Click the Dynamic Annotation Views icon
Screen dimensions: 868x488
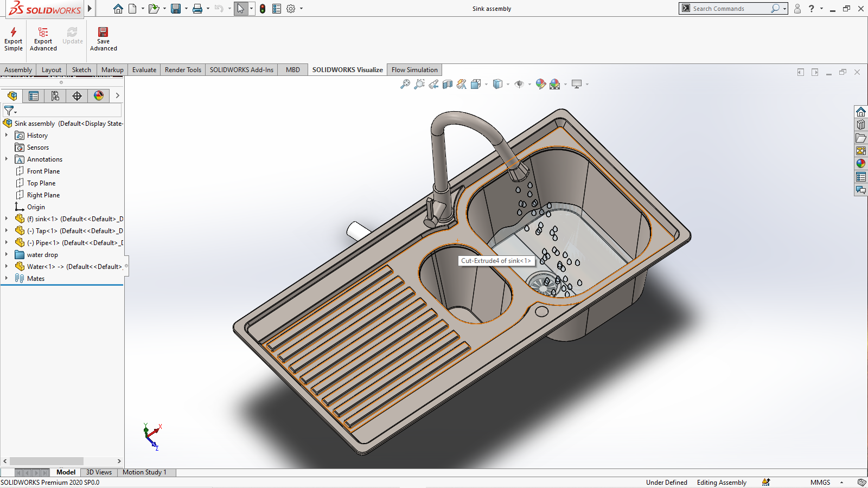tap(461, 84)
